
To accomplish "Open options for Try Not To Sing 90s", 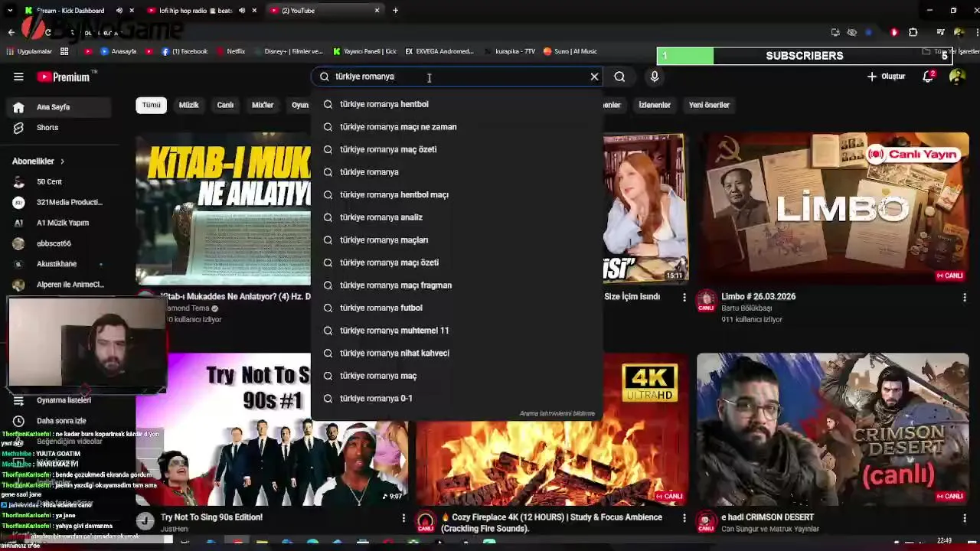I will pos(403,518).
